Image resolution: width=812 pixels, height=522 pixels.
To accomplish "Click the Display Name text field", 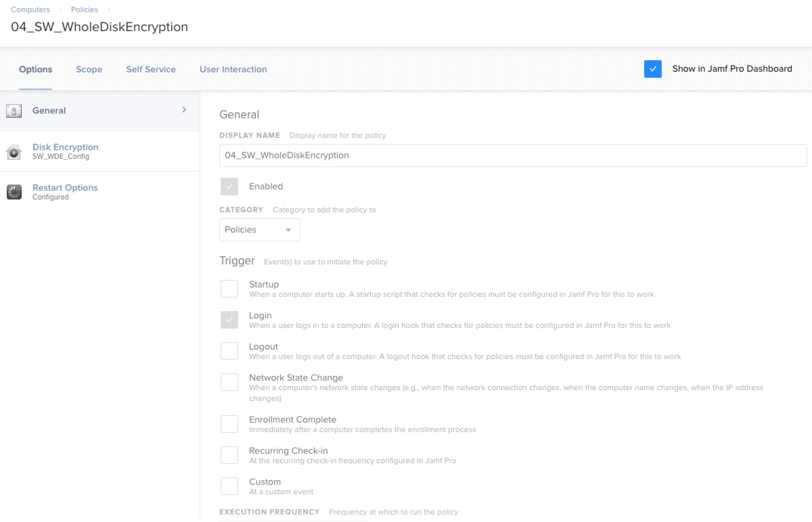I will (x=512, y=155).
